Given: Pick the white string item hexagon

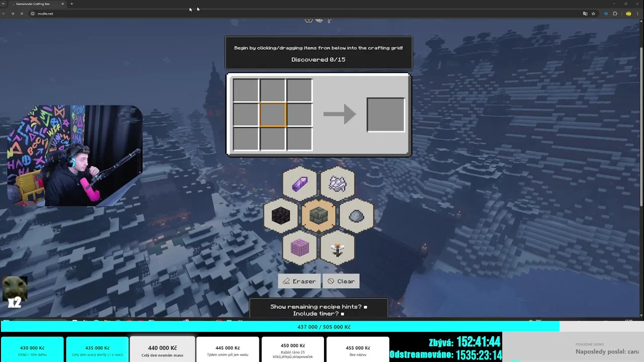Looking at the screenshot, I should tap(338, 184).
